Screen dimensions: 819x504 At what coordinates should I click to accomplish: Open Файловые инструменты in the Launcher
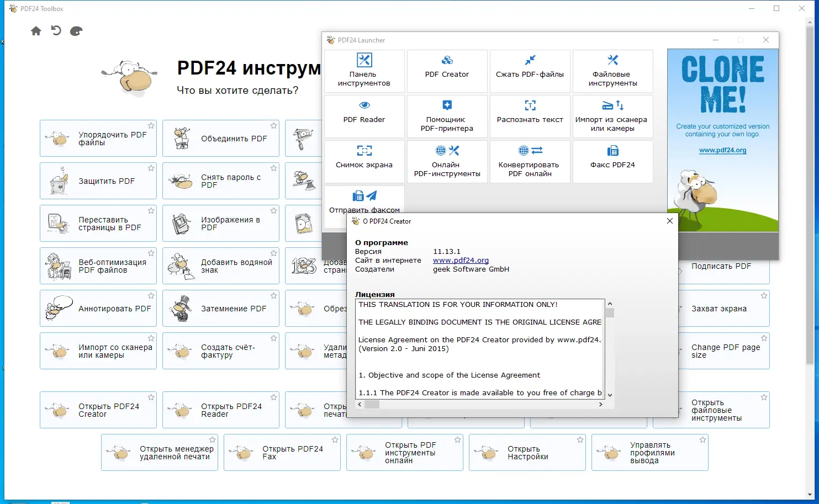[612, 71]
